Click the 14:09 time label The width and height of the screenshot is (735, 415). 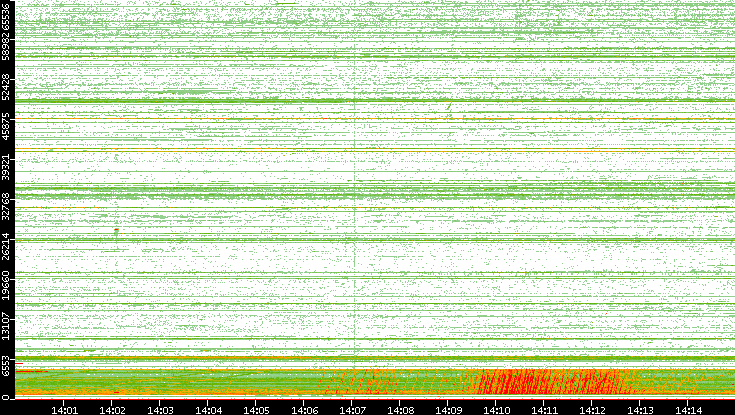(448, 408)
